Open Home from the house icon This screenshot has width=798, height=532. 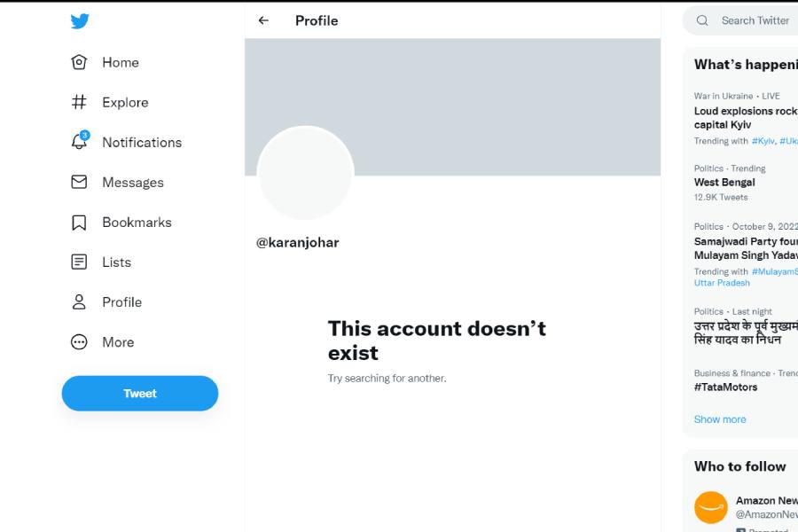pyautogui.click(x=79, y=62)
